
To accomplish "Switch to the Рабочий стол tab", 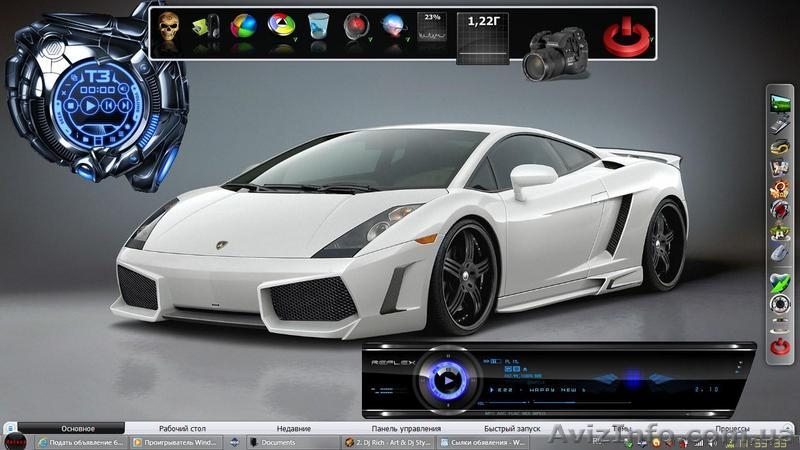I will (x=188, y=428).
